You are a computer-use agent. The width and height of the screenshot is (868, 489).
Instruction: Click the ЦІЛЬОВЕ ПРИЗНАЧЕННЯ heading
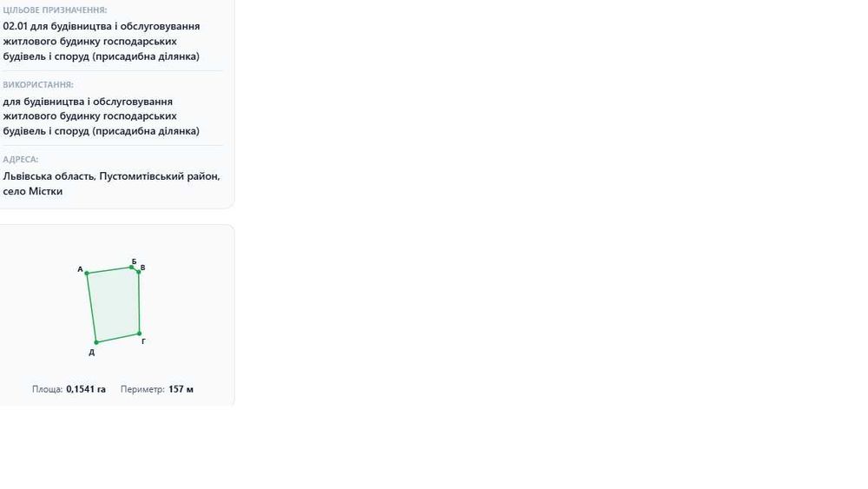click(x=55, y=10)
